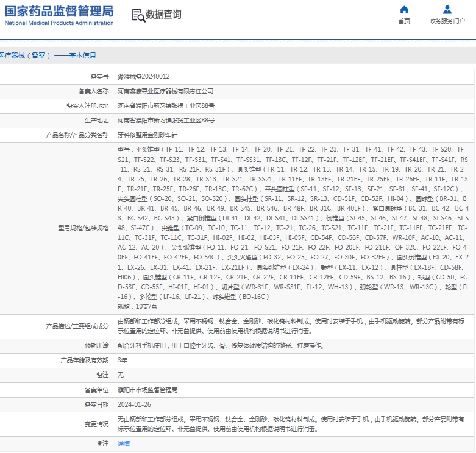
Task: Click the 首页 link text
Action: tap(404, 21)
